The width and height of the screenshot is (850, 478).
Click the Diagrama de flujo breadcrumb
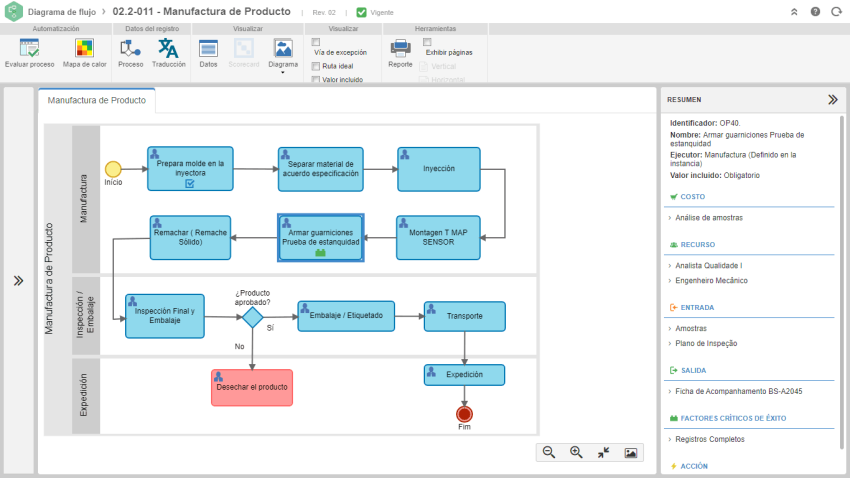62,12
